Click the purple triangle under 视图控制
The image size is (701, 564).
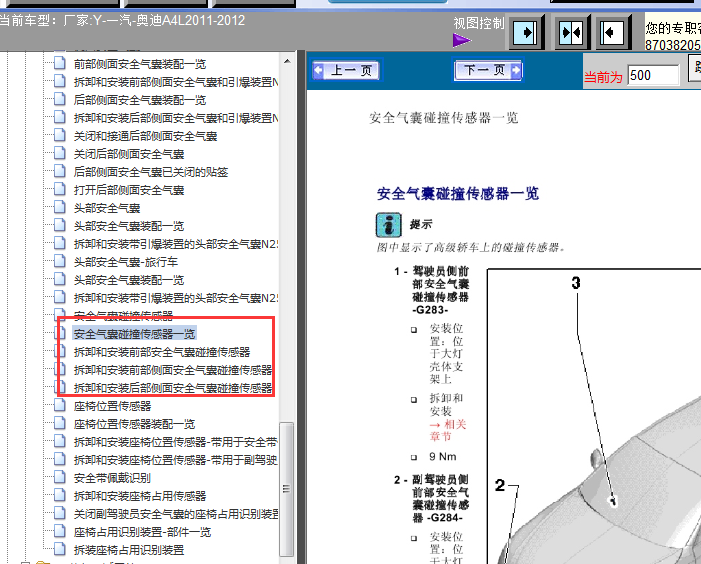click(x=461, y=40)
